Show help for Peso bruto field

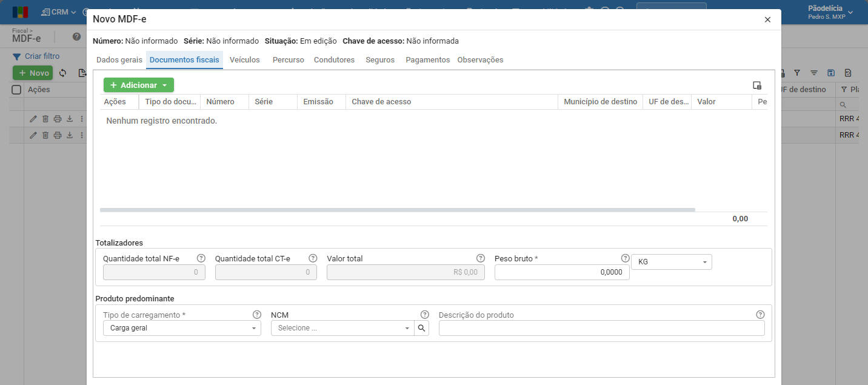(x=626, y=258)
